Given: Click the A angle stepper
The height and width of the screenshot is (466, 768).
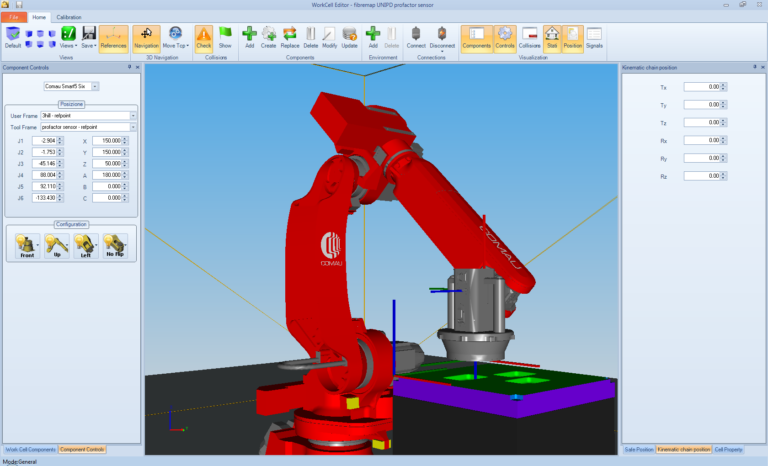Looking at the screenshot, I should (x=125, y=175).
